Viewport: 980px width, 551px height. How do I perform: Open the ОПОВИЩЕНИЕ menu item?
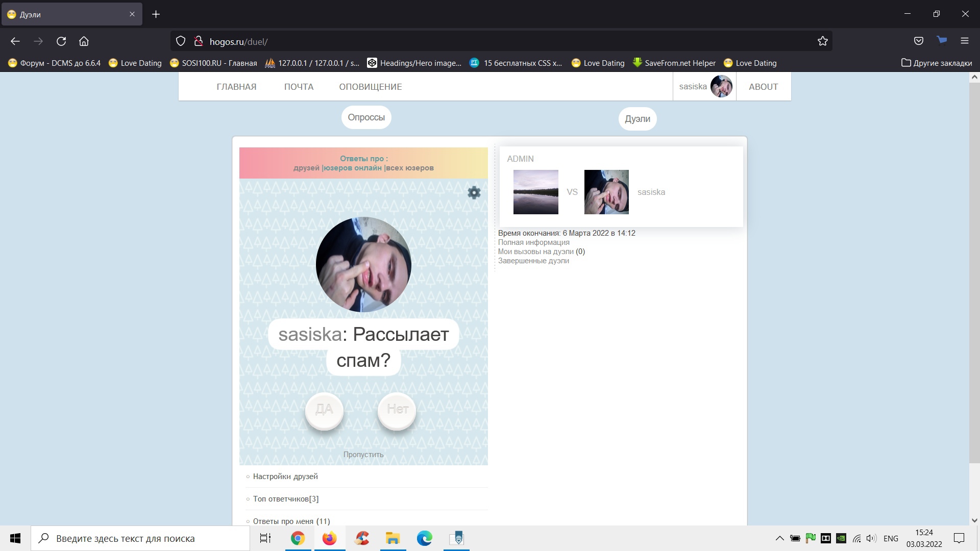pyautogui.click(x=370, y=87)
